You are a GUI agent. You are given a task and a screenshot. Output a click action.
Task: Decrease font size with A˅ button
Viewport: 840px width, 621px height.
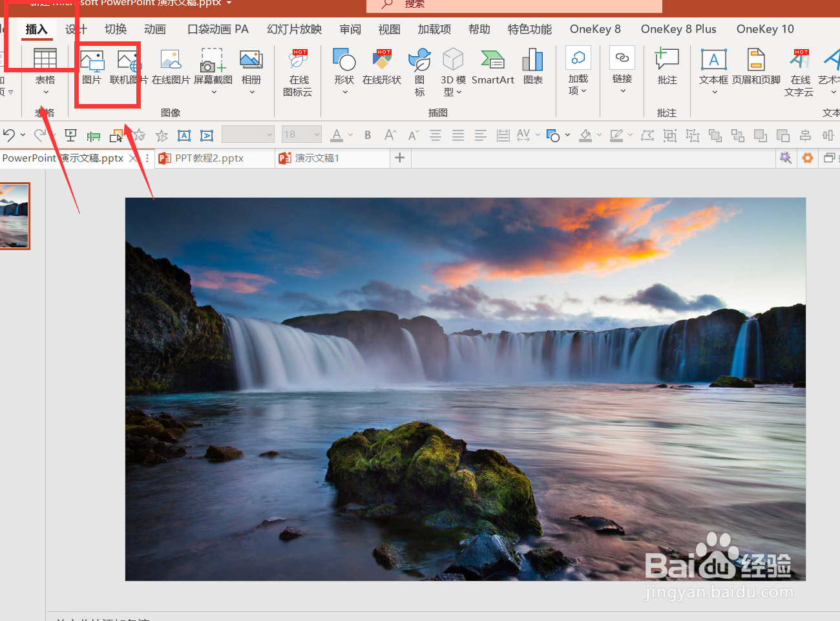414,135
